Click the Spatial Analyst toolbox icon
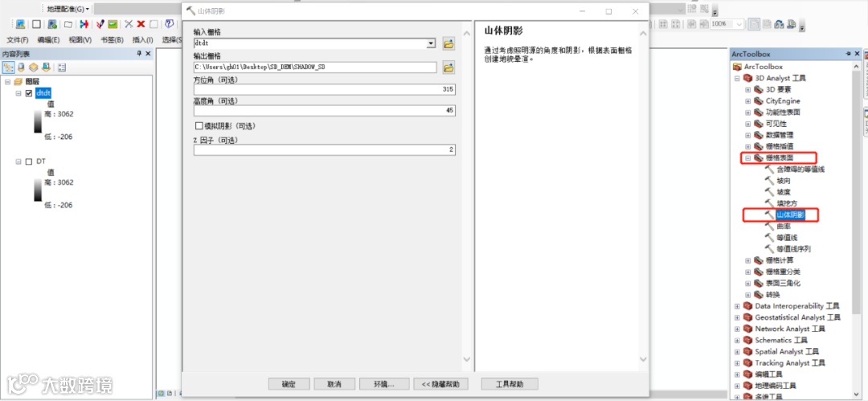This screenshot has height=401, width=868. pos(748,351)
